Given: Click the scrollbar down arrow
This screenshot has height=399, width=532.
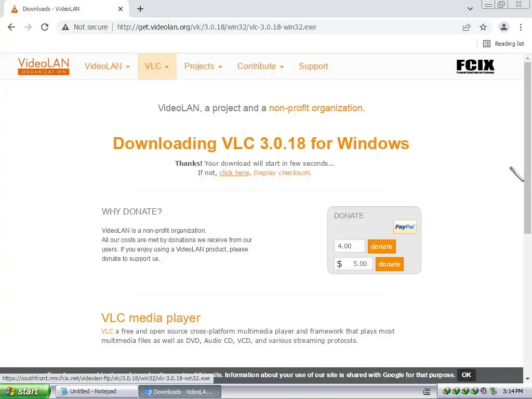Looking at the screenshot, I should tap(527, 378).
